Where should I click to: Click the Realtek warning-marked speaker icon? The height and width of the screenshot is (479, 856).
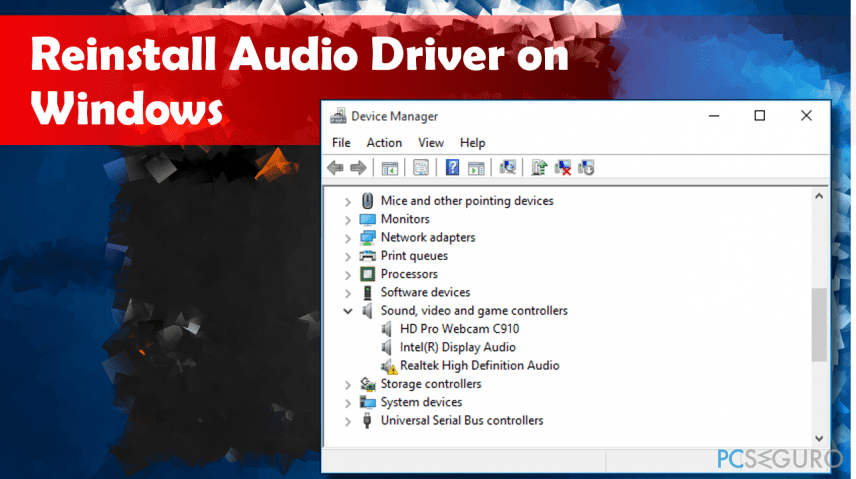389,366
